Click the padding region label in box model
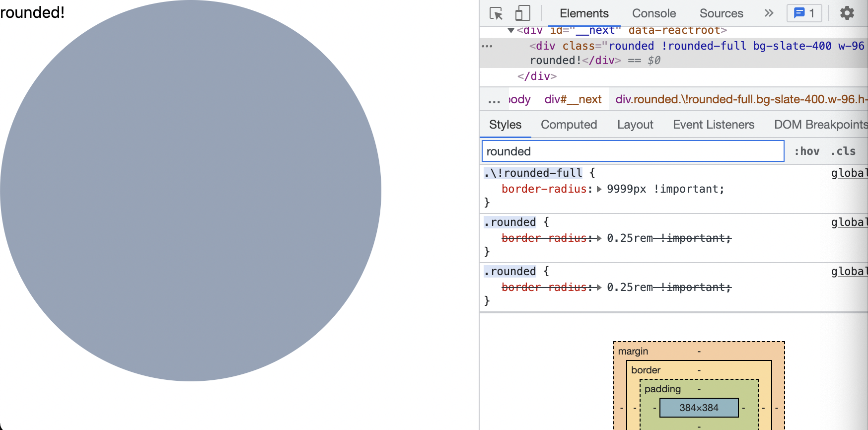Image resolution: width=868 pixels, height=430 pixels. click(x=662, y=389)
